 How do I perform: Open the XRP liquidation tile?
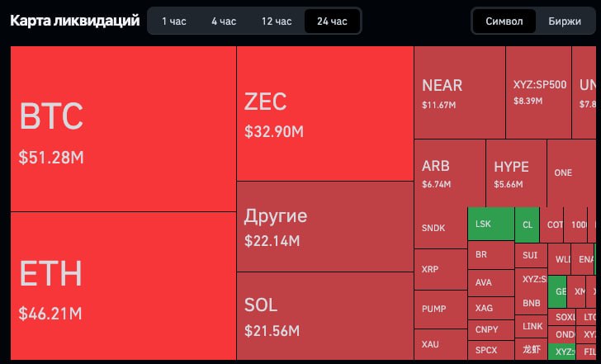click(441, 269)
